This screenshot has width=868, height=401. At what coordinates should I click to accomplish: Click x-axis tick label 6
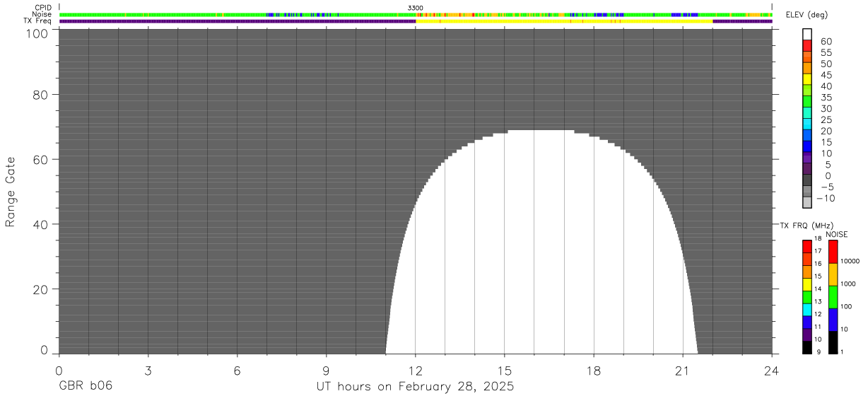click(237, 371)
